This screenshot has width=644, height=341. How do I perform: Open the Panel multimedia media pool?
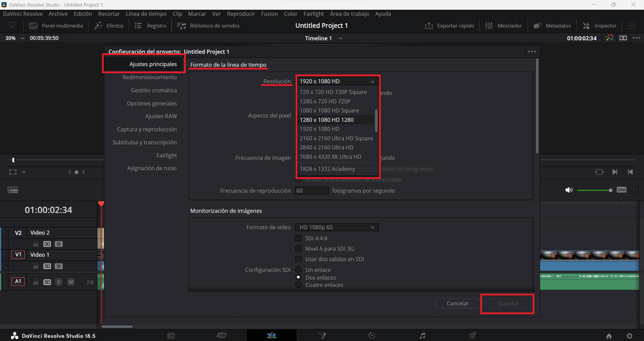pyautogui.click(x=56, y=26)
